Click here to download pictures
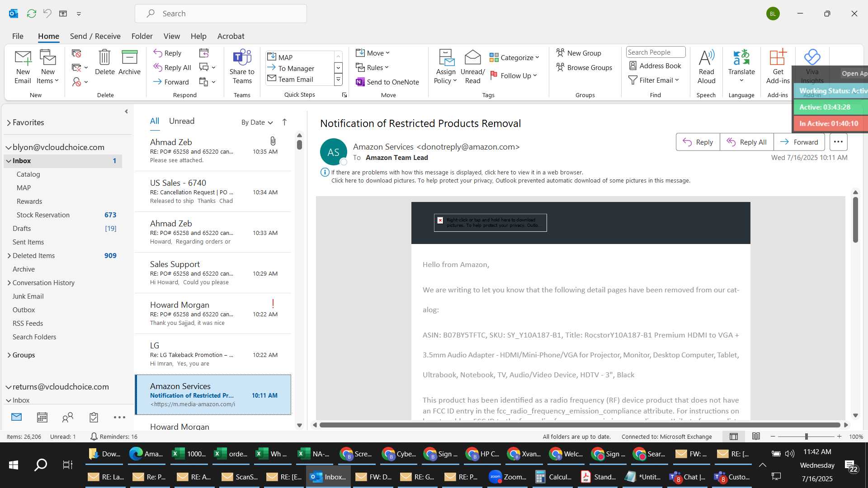Image resolution: width=868 pixels, height=488 pixels. (510, 181)
